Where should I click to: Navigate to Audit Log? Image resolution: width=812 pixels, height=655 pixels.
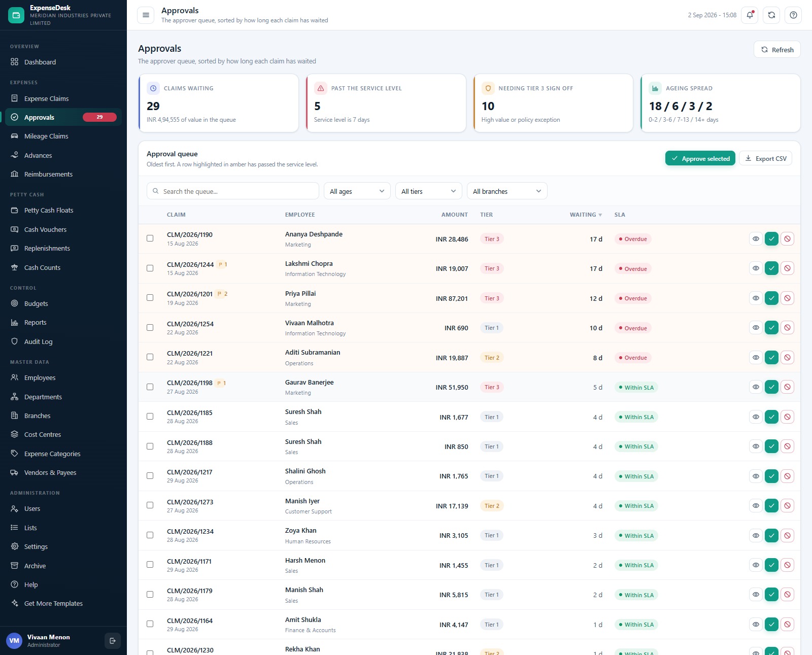point(63,341)
